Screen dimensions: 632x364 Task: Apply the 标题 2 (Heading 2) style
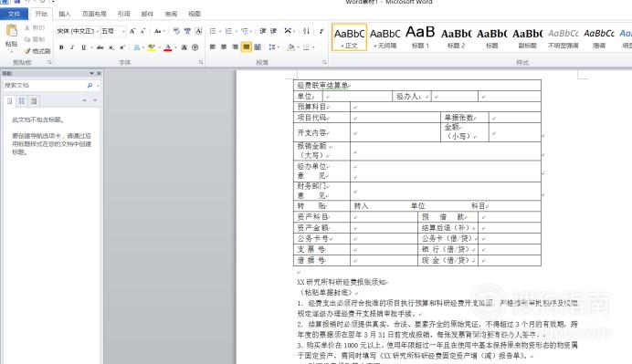pyautogui.click(x=456, y=37)
